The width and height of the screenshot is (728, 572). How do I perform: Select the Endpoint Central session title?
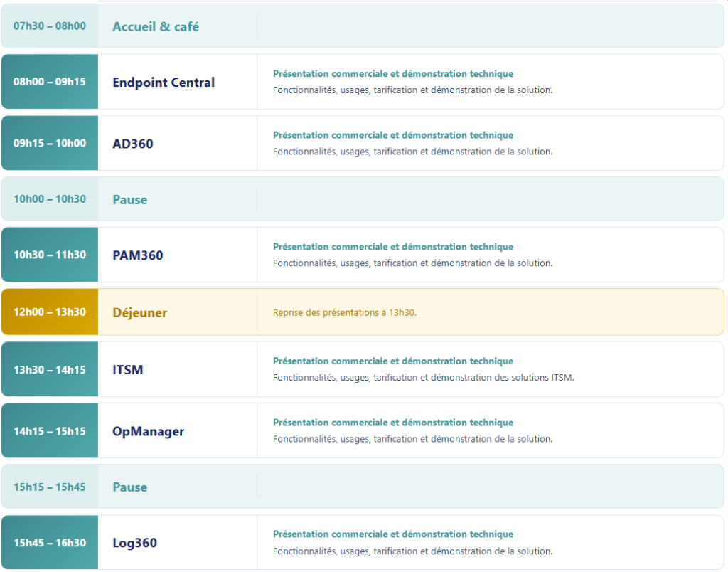164,83
